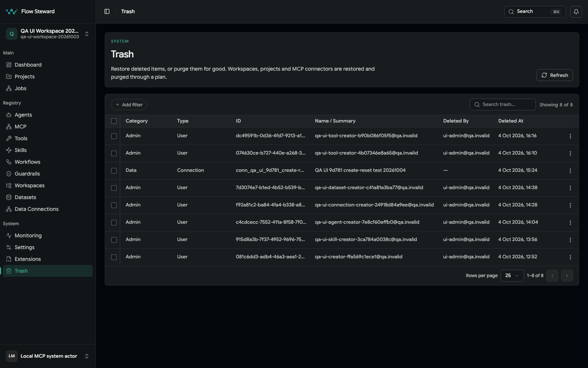
Task: Toggle the sidebar panel icon
Action: (107, 11)
